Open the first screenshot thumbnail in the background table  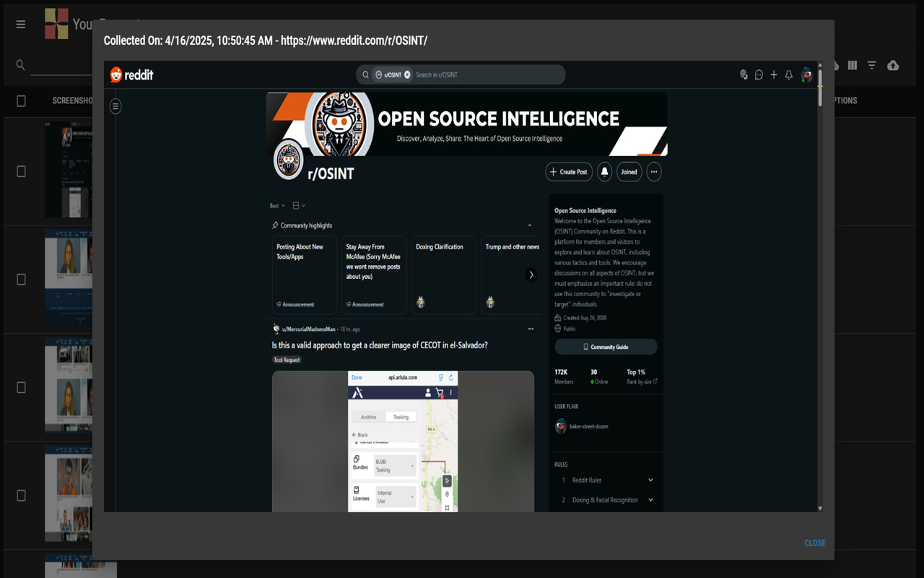tap(69, 171)
